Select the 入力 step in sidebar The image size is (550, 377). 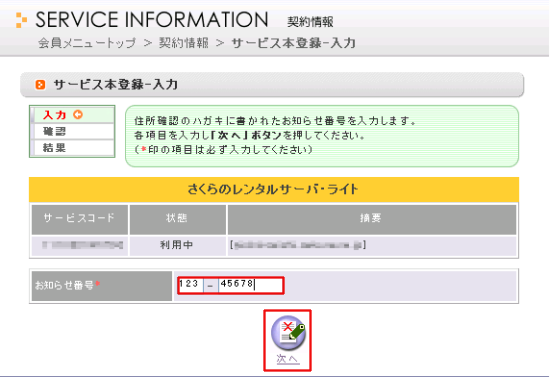[x=74, y=115]
